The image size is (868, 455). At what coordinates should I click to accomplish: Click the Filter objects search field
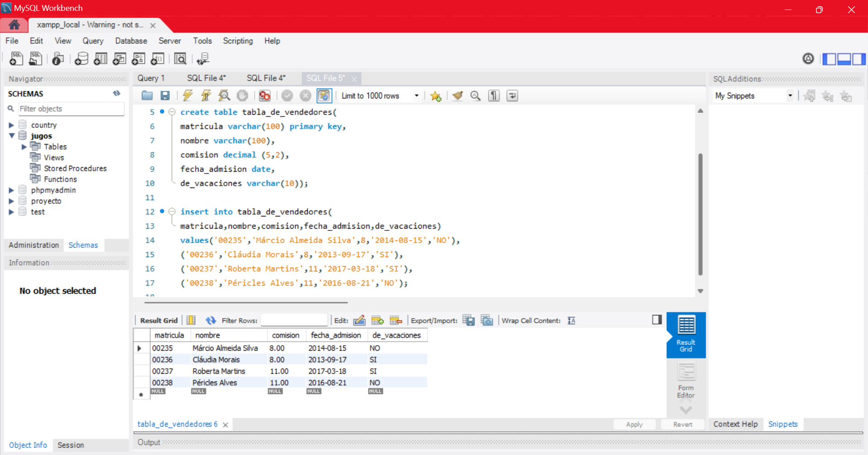click(71, 109)
